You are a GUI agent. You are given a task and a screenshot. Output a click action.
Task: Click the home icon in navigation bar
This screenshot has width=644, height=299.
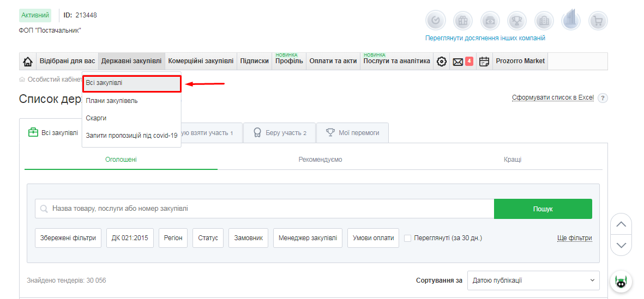(x=27, y=62)
